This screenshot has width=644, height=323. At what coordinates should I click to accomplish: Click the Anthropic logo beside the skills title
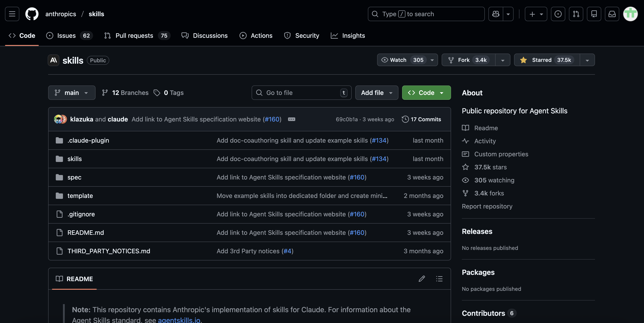(x=54, y=60)
